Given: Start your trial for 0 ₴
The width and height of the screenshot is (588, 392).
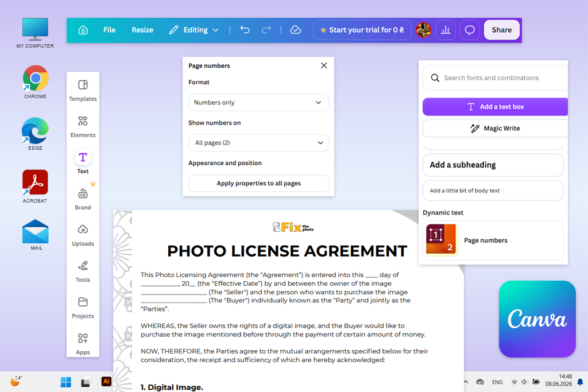Looking at the screenshot, I should tap(362, 30).
